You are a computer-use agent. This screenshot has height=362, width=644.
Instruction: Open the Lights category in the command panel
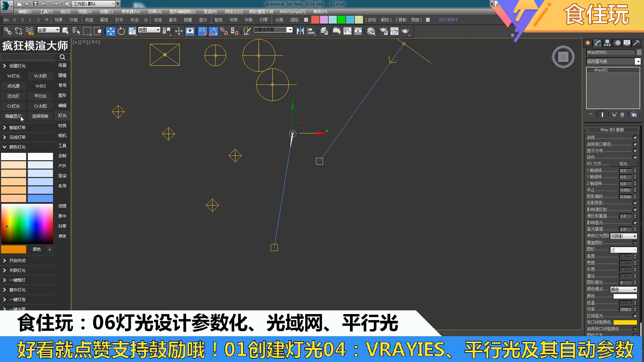(62, 116)
